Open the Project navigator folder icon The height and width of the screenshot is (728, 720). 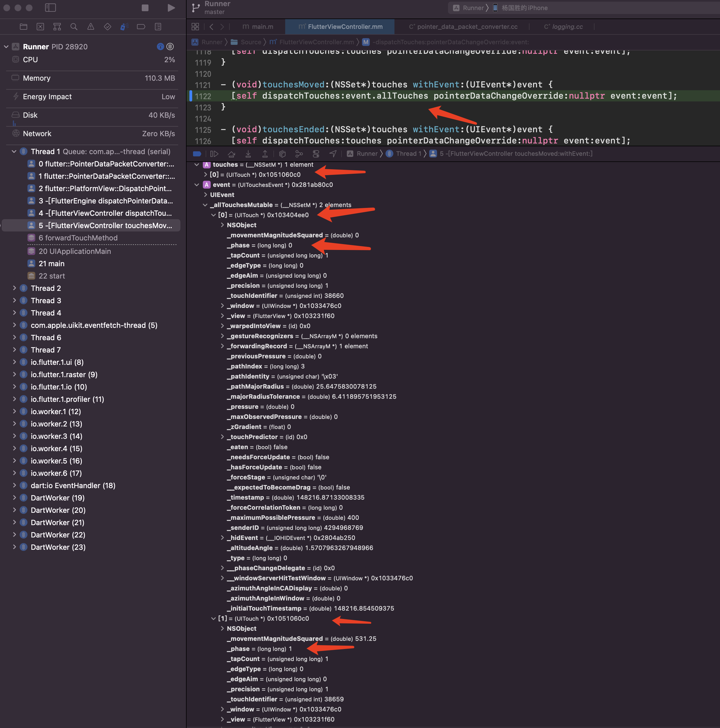(23, 26)
